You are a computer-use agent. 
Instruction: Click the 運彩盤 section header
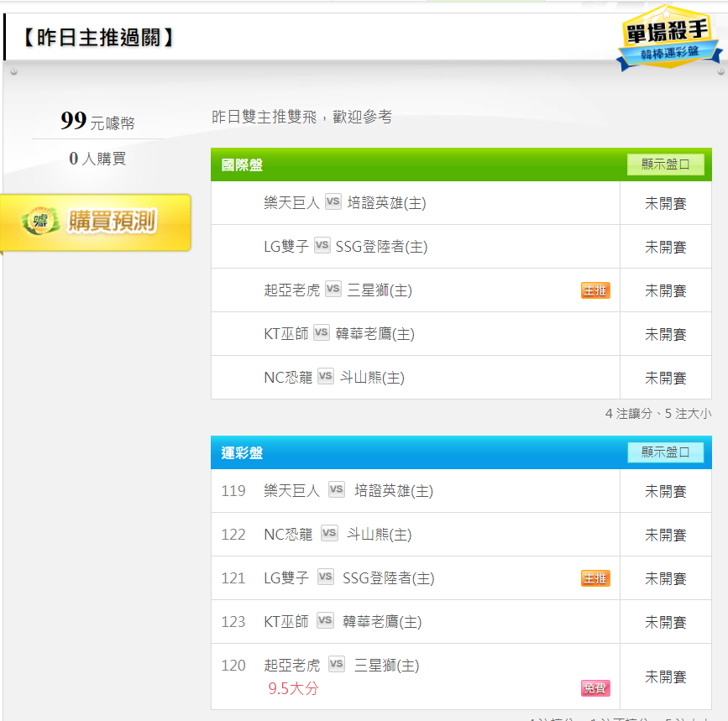click(461, 452)
